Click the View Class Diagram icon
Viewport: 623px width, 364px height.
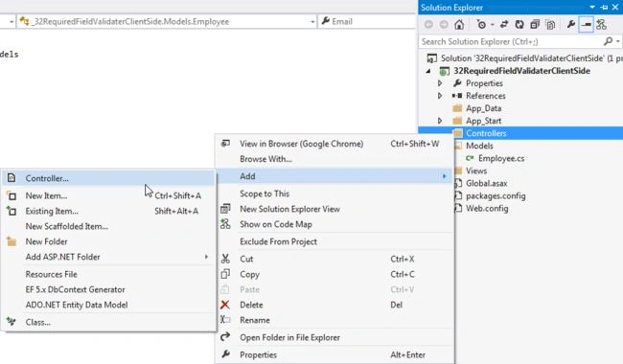point(601,25)
